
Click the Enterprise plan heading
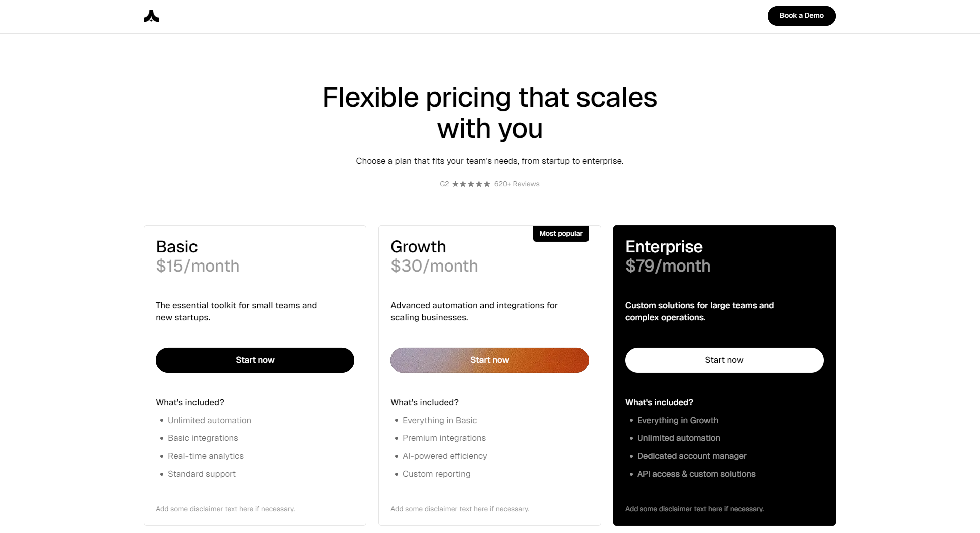[664, 247]
